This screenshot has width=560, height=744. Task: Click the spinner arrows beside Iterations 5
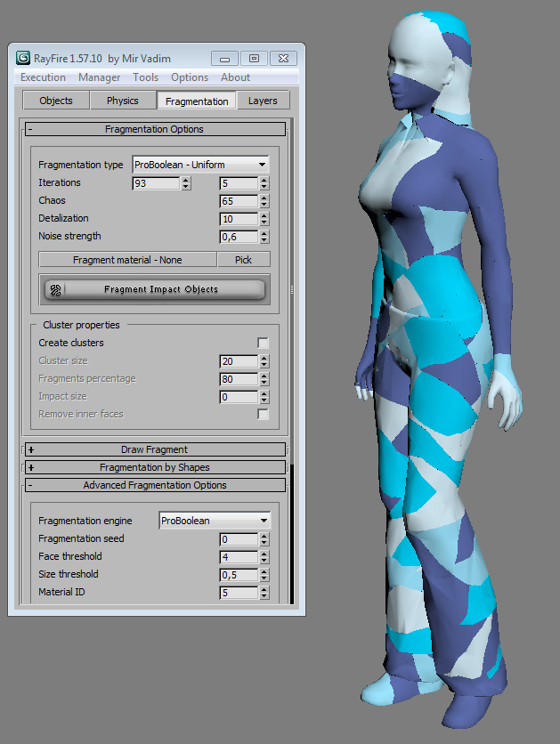[264, 183]
